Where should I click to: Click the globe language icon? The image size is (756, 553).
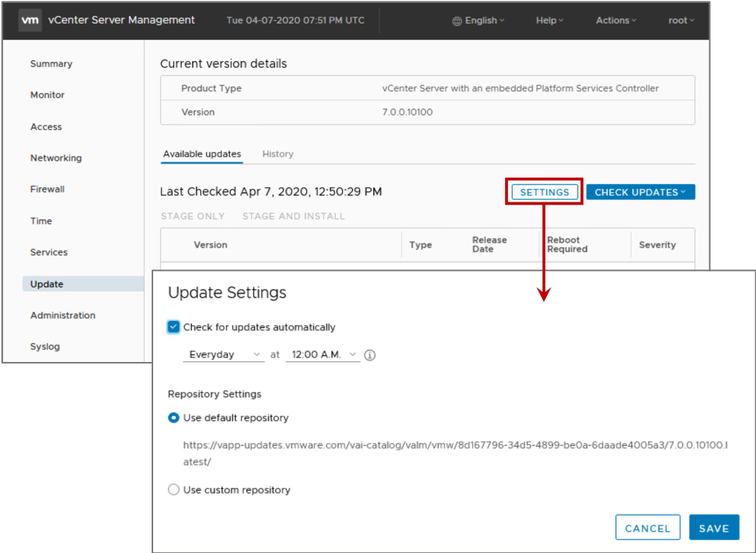[456, 21]
